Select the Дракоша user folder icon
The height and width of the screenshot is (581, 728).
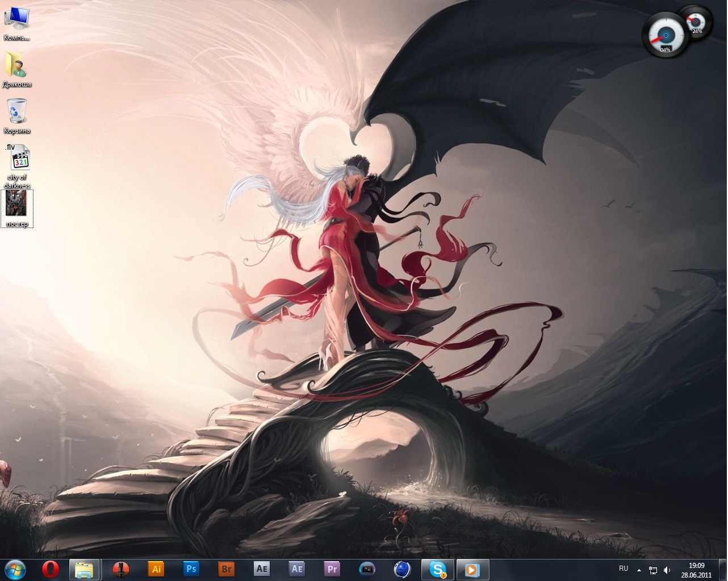[16, 69]
